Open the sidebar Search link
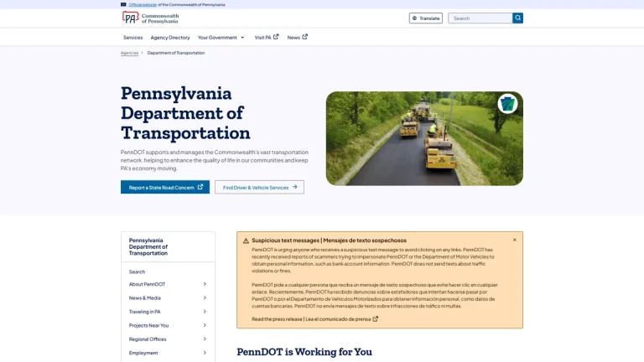 137,271
